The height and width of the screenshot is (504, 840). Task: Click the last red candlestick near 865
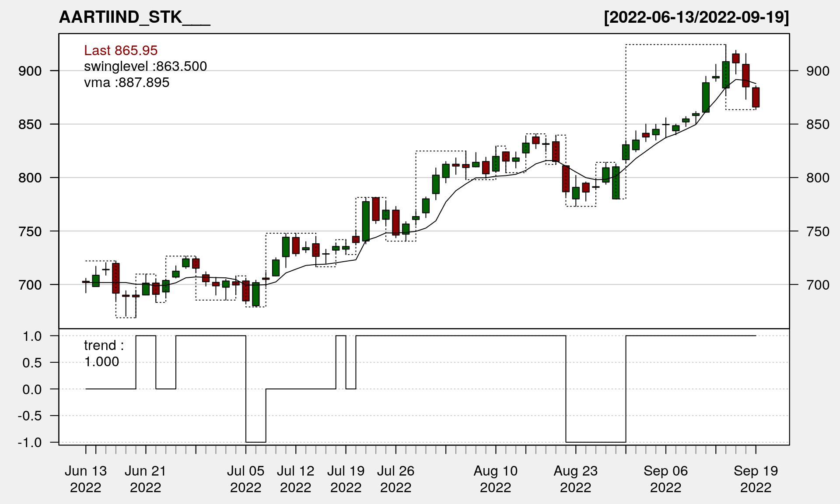[756, 97]
